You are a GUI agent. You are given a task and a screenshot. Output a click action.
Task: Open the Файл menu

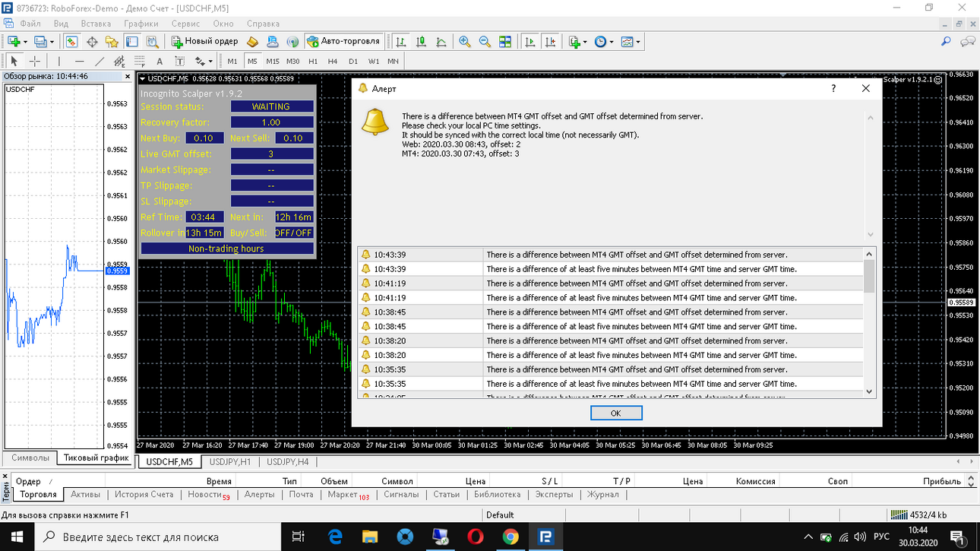30,24
